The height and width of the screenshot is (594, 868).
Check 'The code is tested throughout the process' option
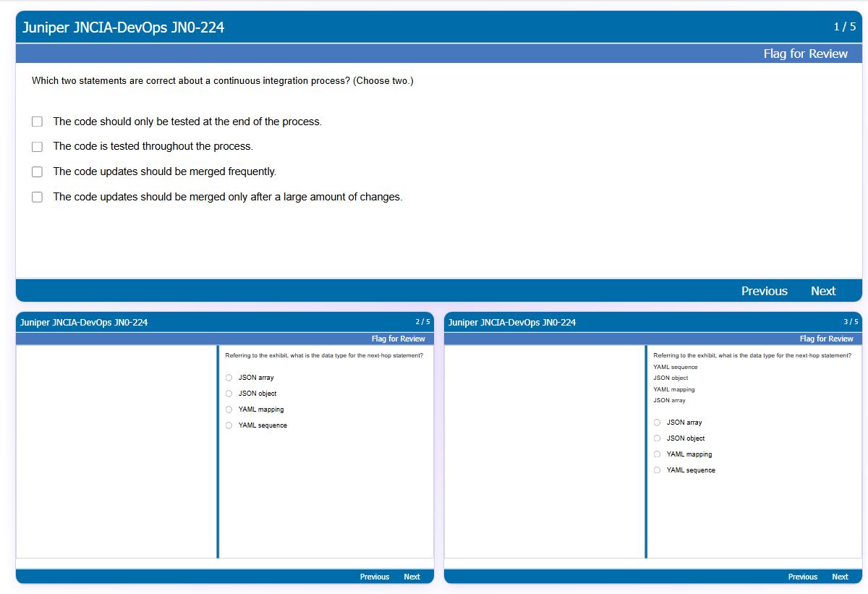[37, 147]
